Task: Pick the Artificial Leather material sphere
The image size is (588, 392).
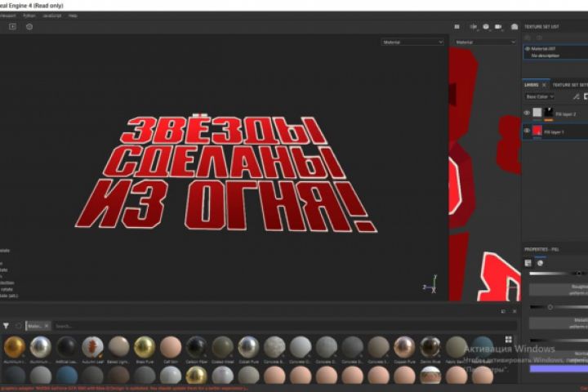Action: tap(67, 347)
